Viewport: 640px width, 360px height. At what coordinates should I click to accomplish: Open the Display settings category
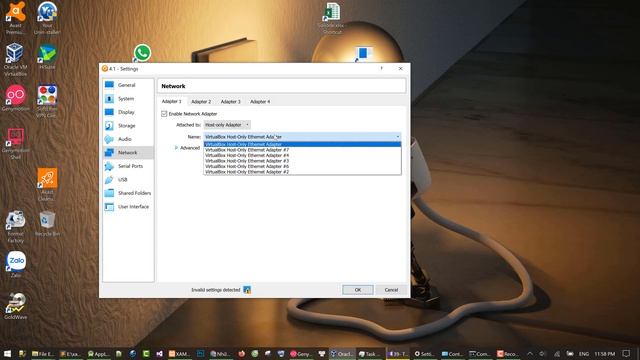pos(128,112)
